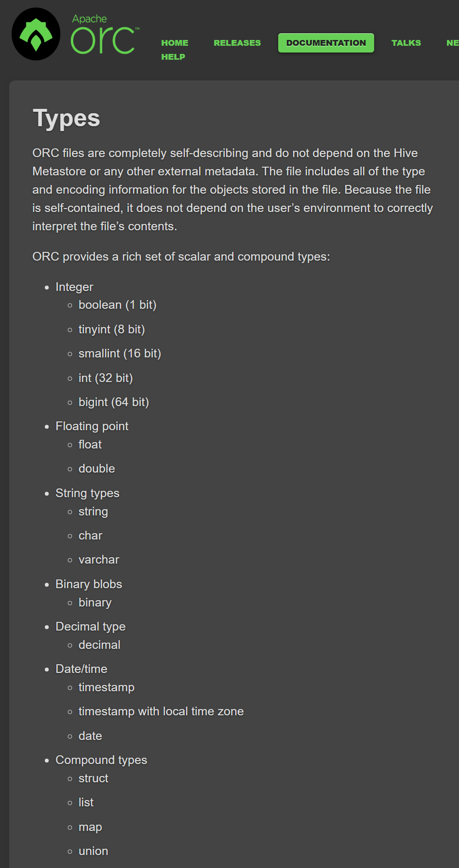Click the tinyint (8 bit) item
The height and width of the screenshot is (868, 459).
click(x=111, y=329)
